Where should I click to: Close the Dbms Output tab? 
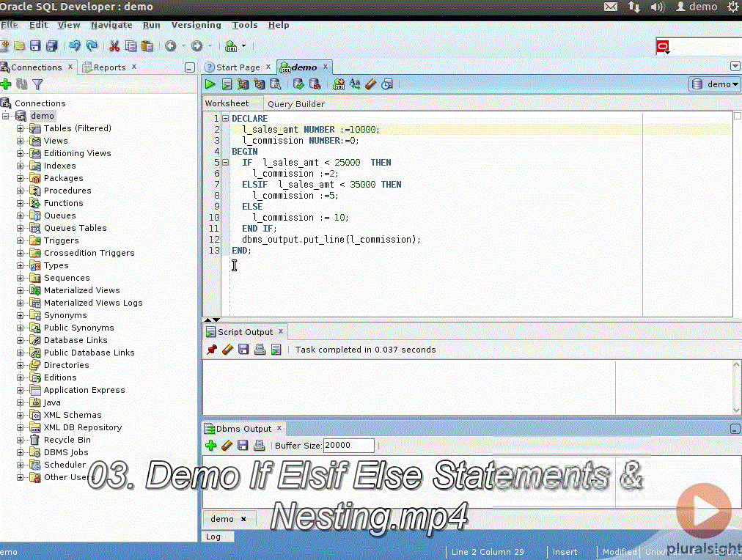(x=279, y=428)
